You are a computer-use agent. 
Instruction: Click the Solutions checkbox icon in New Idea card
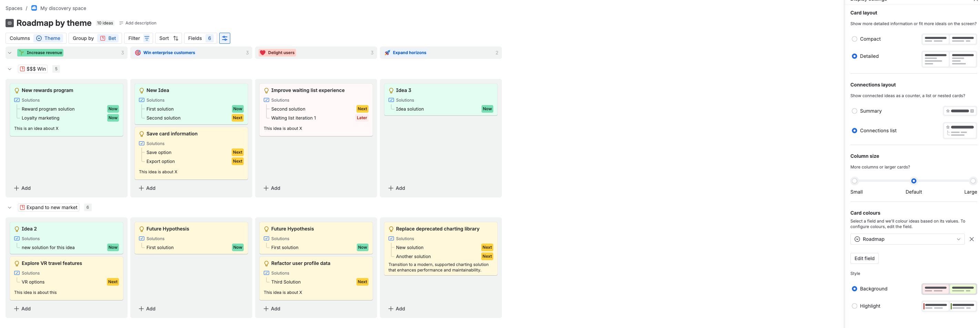[142, 100]
